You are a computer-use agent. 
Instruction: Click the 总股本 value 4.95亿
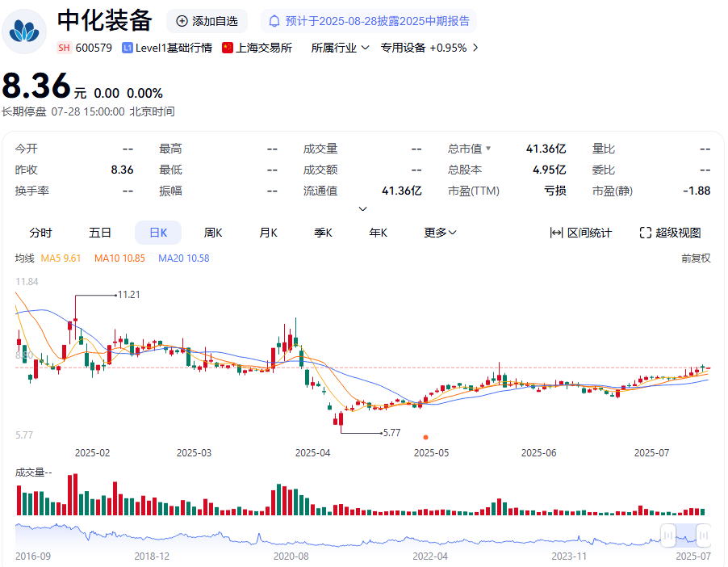550,170
